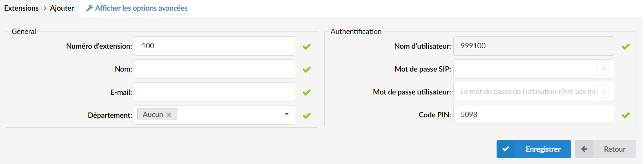Image resolution: width=644 pixels, height=164 pixels.
Task: Focus the Code PIN field
Action: point(533,115)
